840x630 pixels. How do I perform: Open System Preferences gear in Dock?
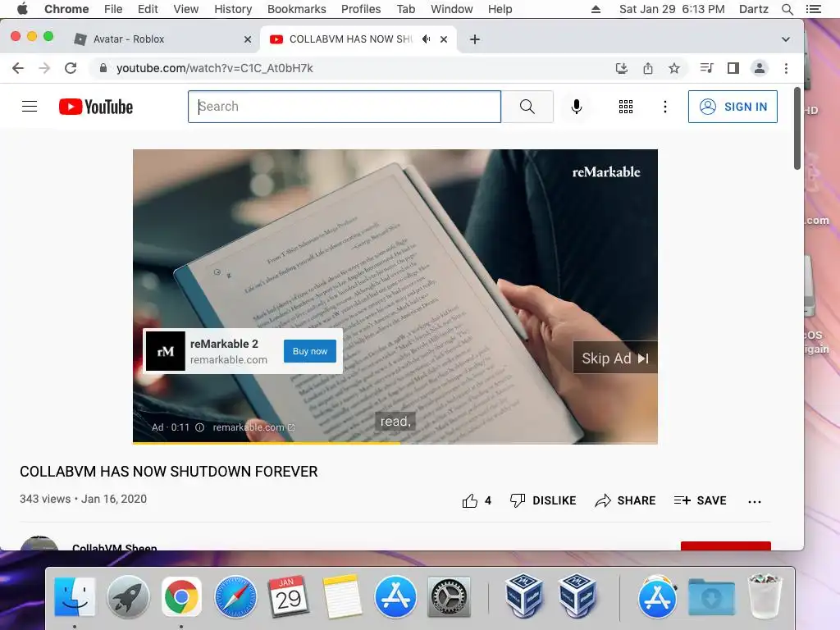coord(449,596)
